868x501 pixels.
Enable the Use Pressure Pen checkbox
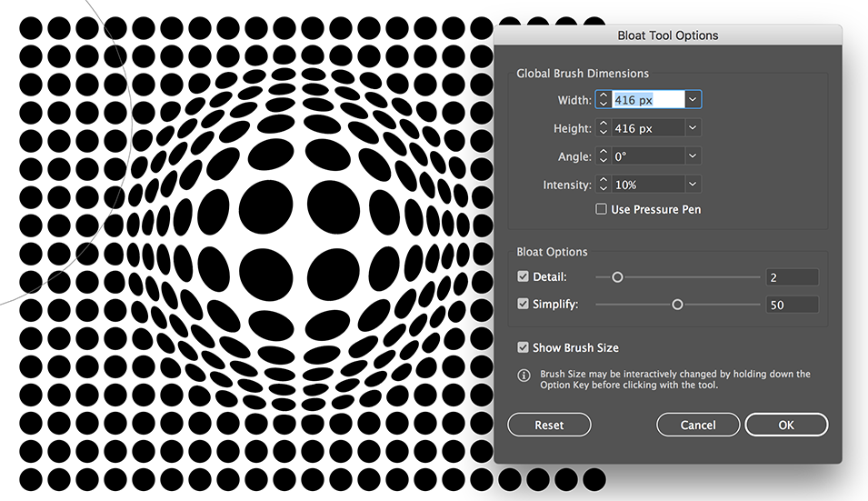pyautogui.click(x=601, y=209)
